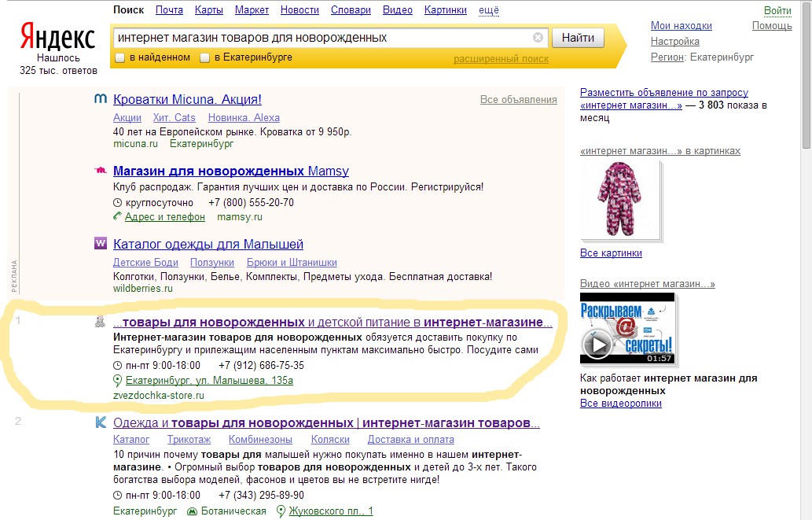Screen dimensions: 812x520
Task: Click metro icon beside Ботаническая
Action: [192, 511]
